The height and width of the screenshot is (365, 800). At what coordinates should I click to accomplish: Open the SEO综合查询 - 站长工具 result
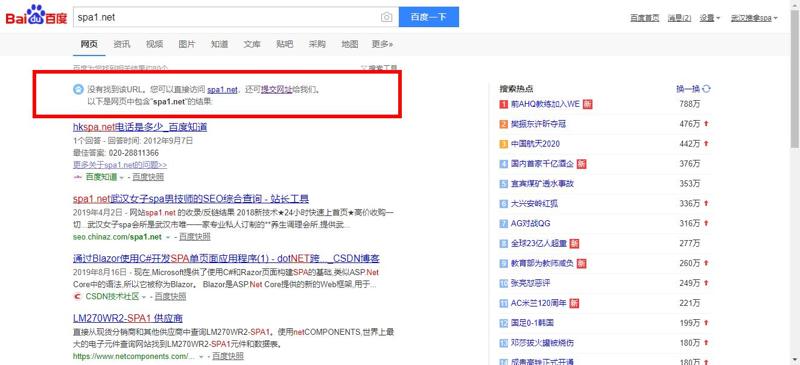191,199
